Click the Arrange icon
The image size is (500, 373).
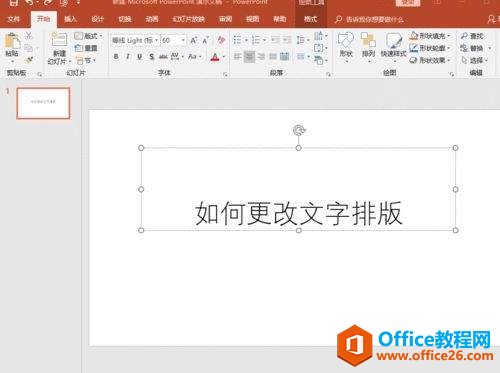tap(368, 40)
